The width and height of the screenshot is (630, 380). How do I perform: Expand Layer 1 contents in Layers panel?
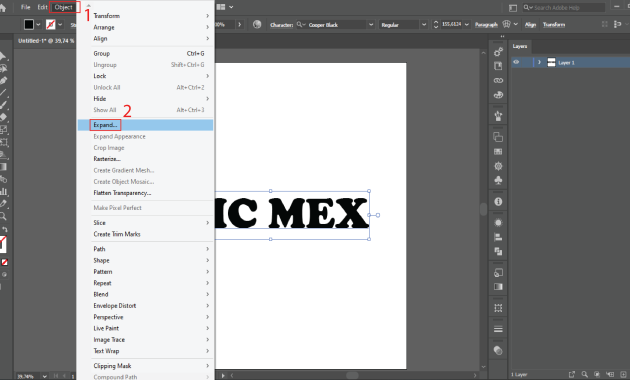(x=539, y=62)
